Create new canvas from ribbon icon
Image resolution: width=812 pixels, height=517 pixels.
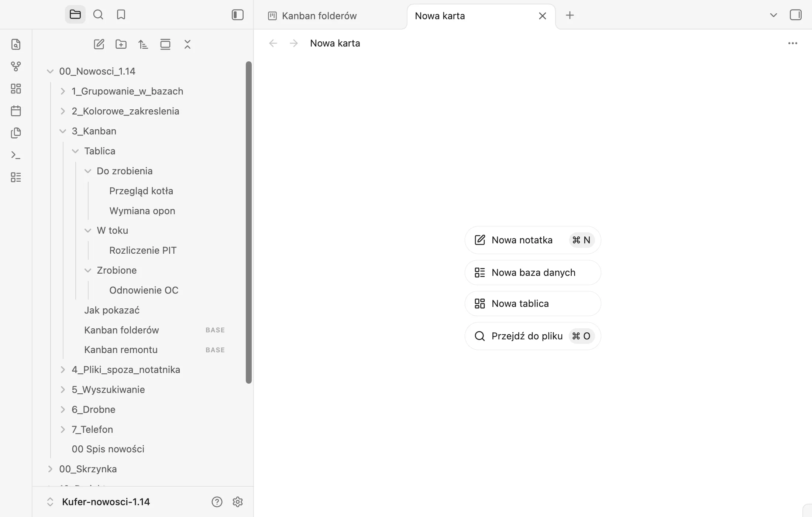tap(16, 89)
